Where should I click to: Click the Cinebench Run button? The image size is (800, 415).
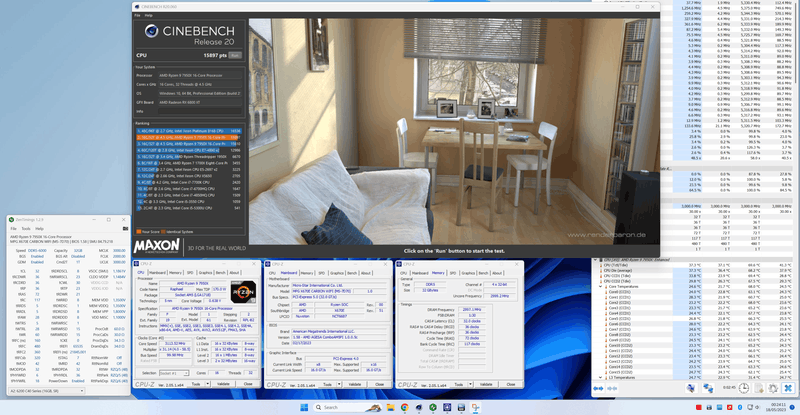pos(235,55)
